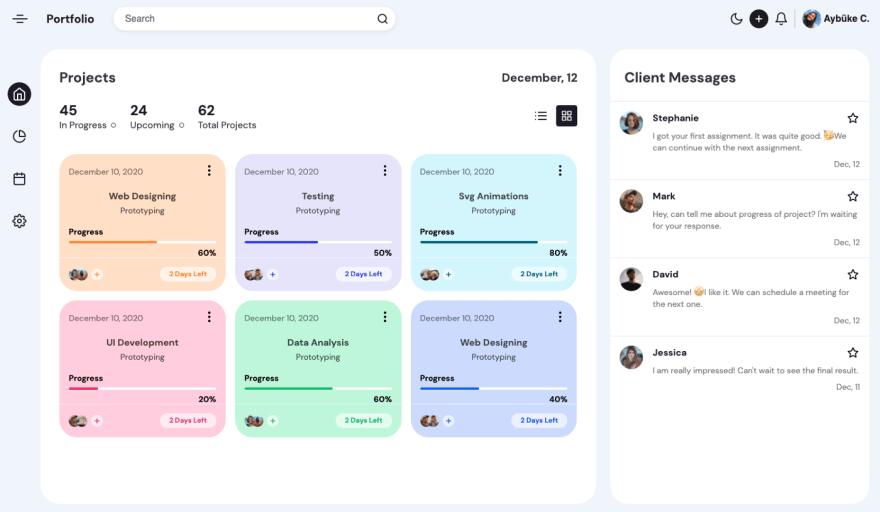This screenshot has width=880, height=512.
Task: Open three-dot menu on Testing card
Action: pos(385,171)
